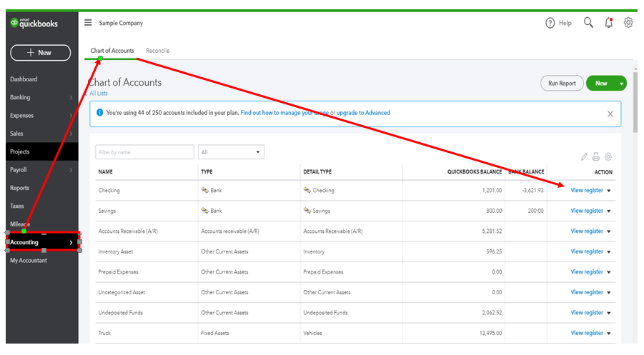Image resolution: width=644 pixels, height=355 pixels.
Task: Open My Accountant in sidebar
Action: coord(29,260)
